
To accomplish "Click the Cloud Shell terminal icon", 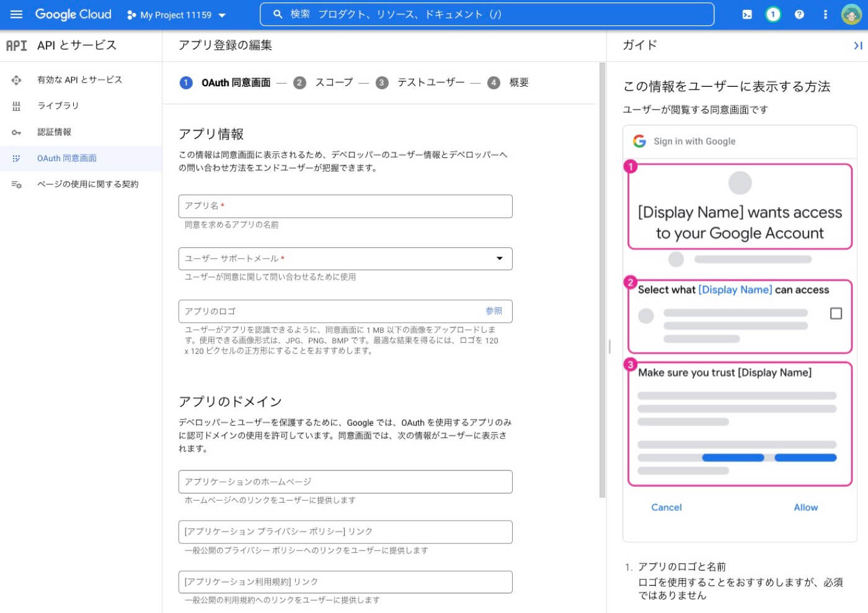I will click(747, 14).
